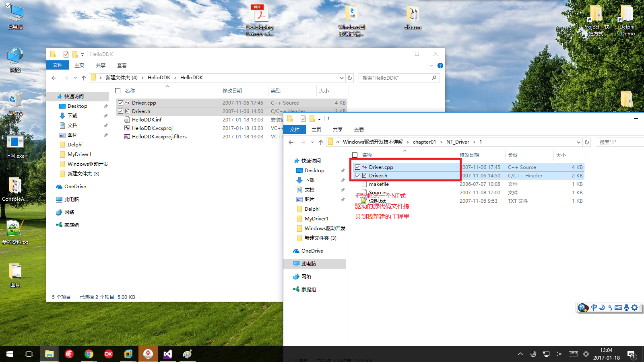The width and height of the screenshot is (644, 362).
Task: Click the Windows Start button
Action: [x=10, y=354]
